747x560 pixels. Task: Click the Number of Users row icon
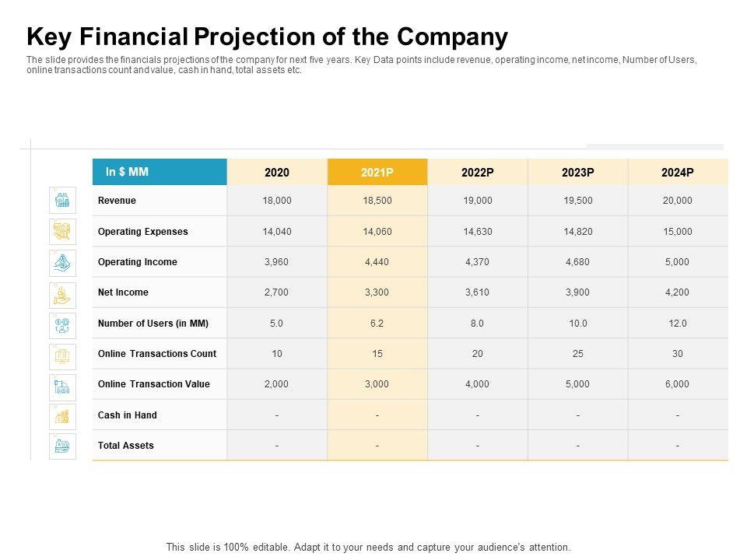click(62, 323)
